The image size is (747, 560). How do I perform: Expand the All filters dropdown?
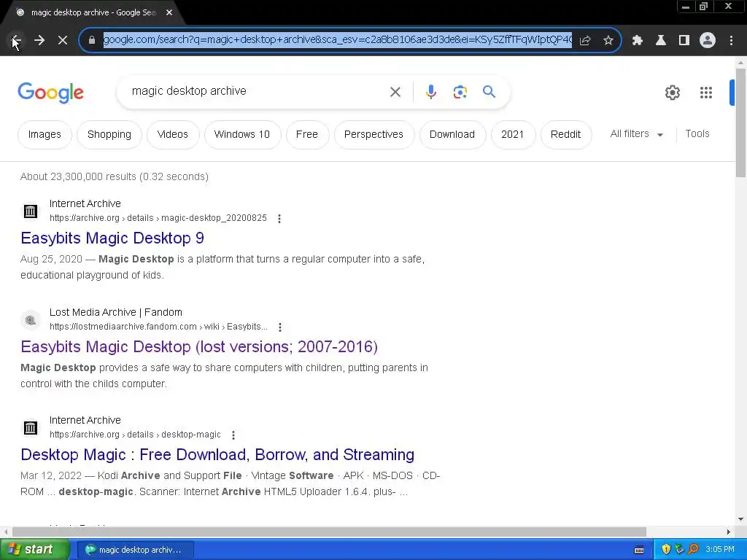tap(636, 134)
